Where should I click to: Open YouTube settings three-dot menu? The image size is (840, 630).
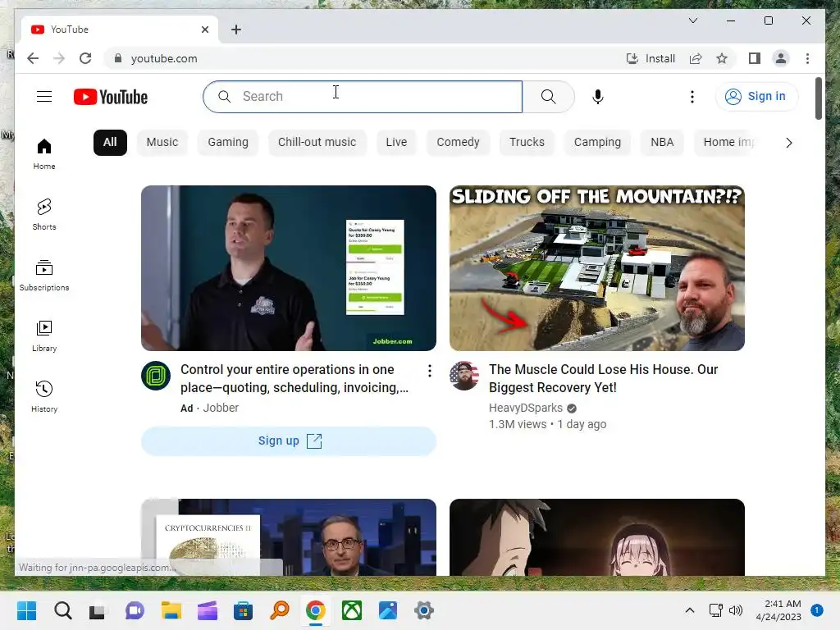[x=692, y=97]
